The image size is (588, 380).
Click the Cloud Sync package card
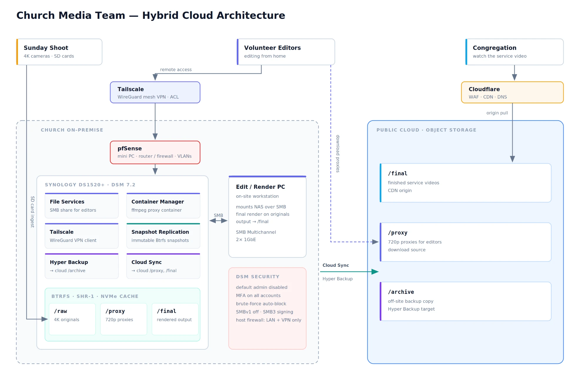coord(163,266)
